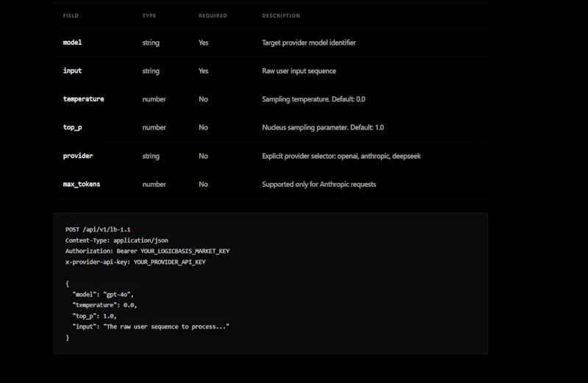Select the 'max_tokens' field name
This screenshot has width=588, height=383.
point(82,185)
